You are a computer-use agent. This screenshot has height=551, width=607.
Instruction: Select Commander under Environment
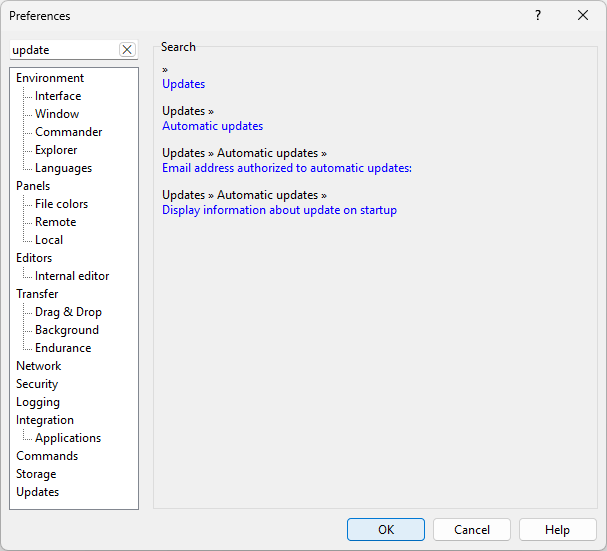(68, 132)
